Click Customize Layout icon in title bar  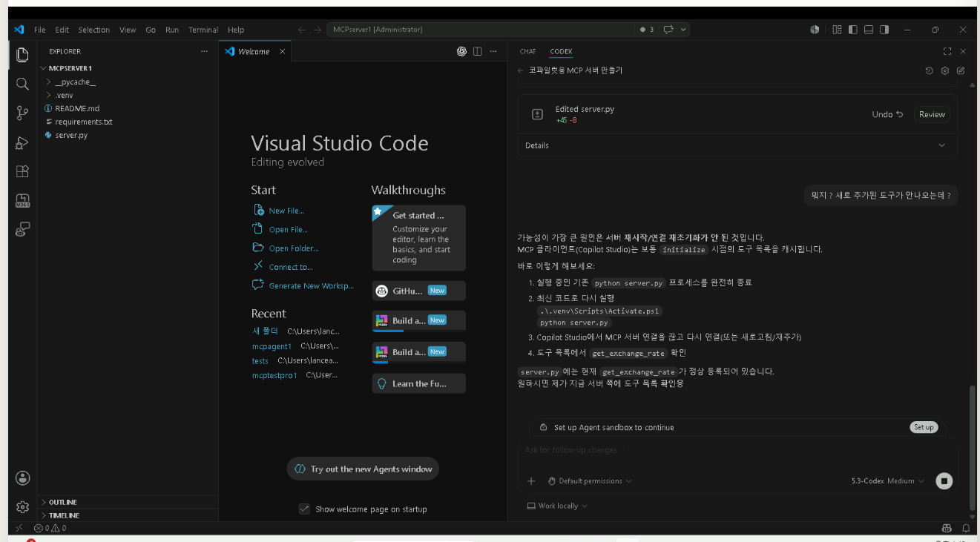coord(837,30)
